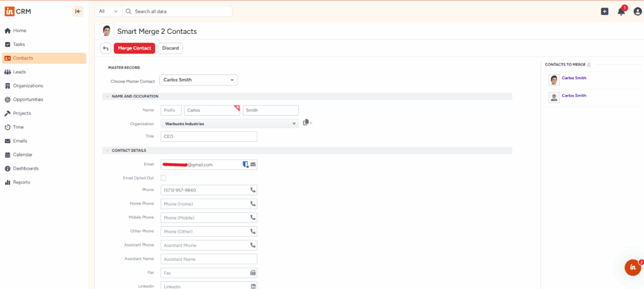Click into the Title field showing CEO
644x289 pixels.
209,136
